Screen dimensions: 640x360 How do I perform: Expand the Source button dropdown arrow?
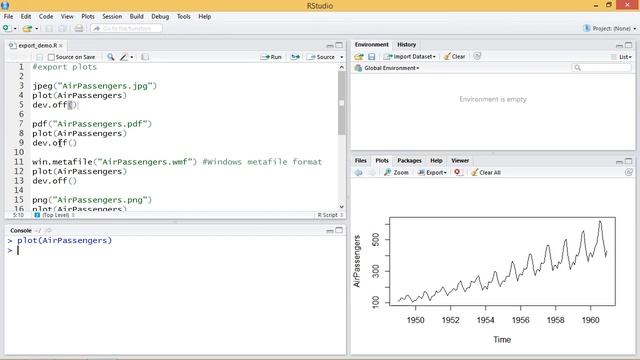click(x=342, y=57)
